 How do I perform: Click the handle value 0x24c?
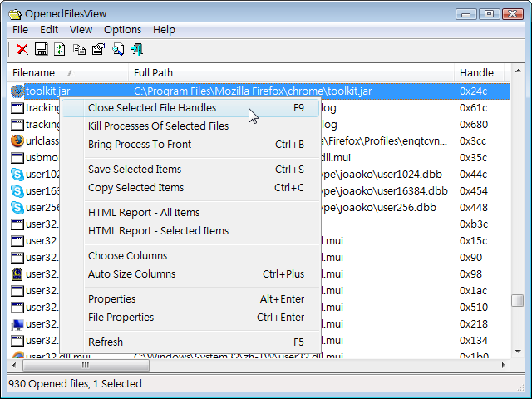(x=473, y=91)
